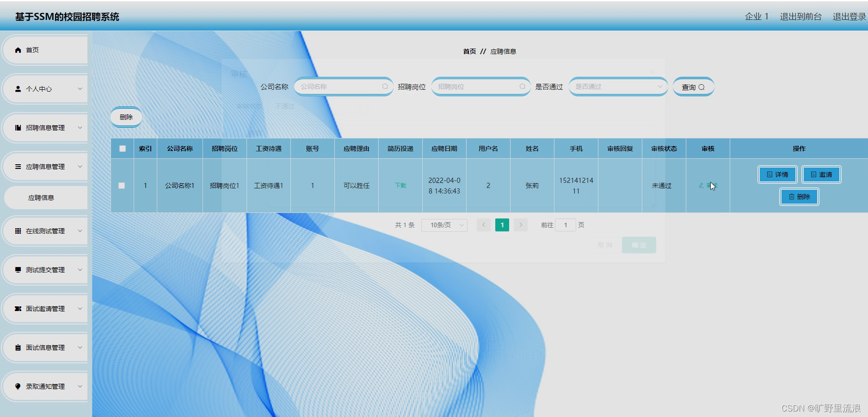Click the person icon for 个人中心

coord(18,88)
